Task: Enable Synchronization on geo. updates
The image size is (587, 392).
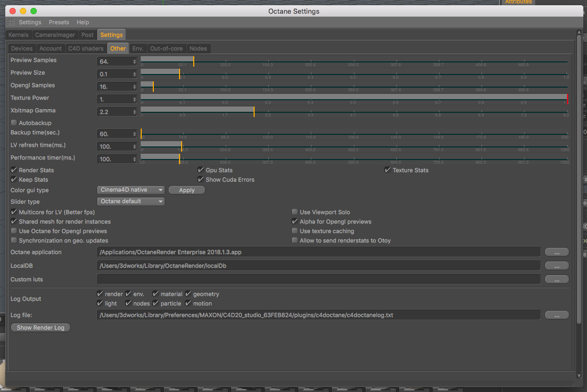Action: pyautogui.click(x=14, y=240)
